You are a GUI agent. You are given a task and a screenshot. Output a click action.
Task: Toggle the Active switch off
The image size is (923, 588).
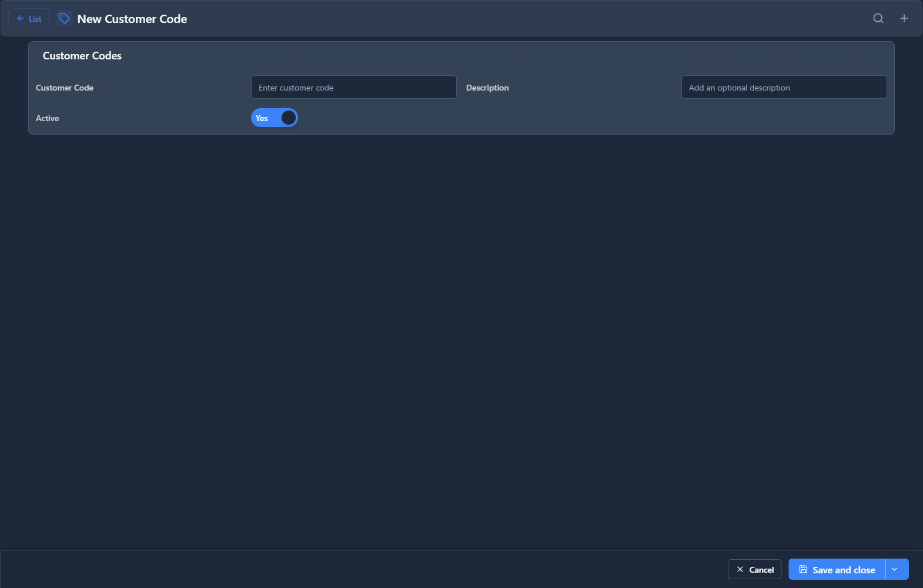click(275, 118)
